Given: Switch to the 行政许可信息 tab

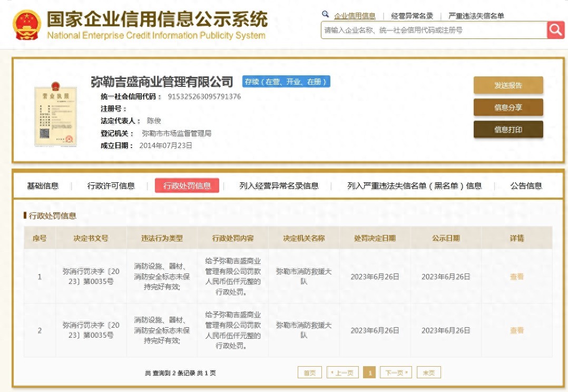Looking at the screenshot, I should tap(111, 185).
